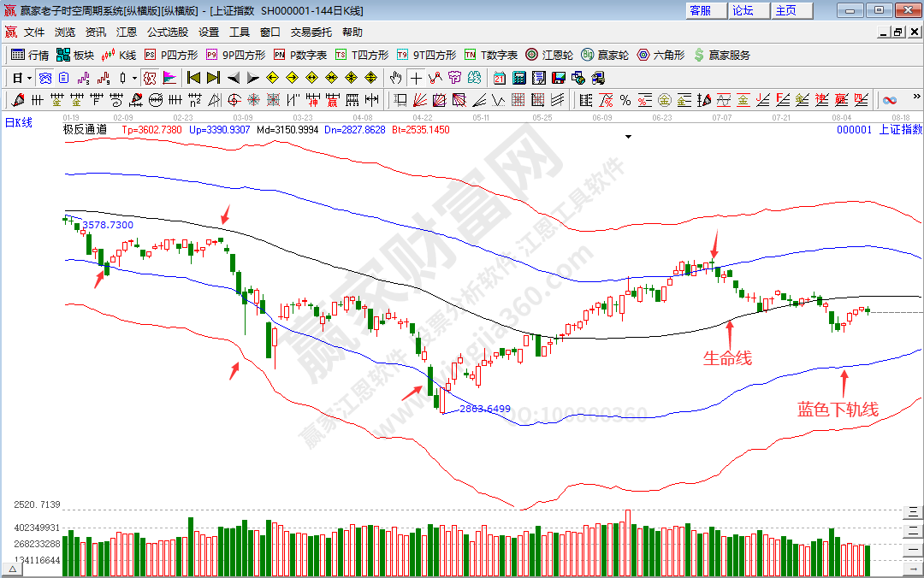Click the blue infinity symbol icon
The image size is (924, 578).
click(890, 100)
